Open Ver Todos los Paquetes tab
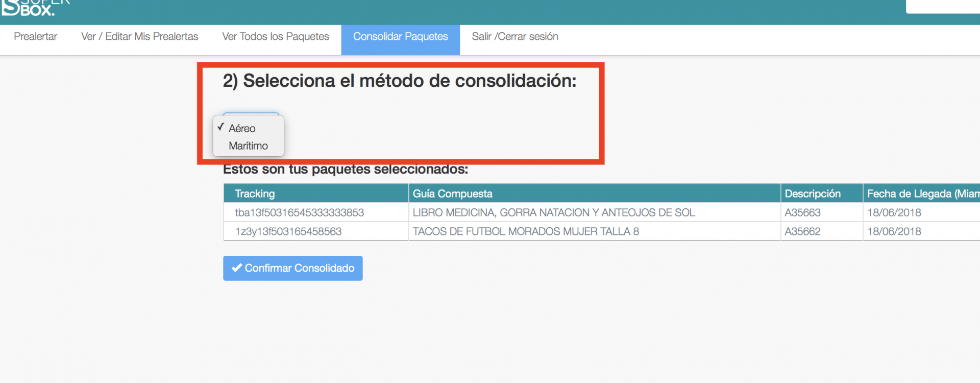 275,37
